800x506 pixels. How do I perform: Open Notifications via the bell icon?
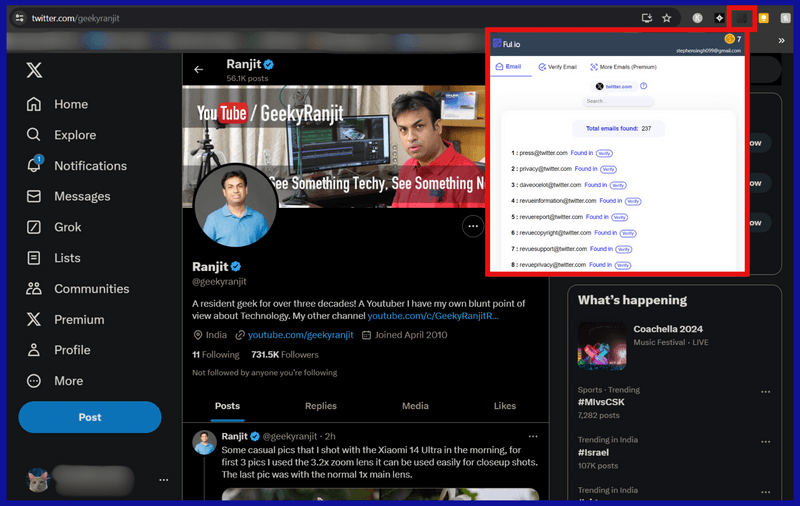(x=34, y=165)
